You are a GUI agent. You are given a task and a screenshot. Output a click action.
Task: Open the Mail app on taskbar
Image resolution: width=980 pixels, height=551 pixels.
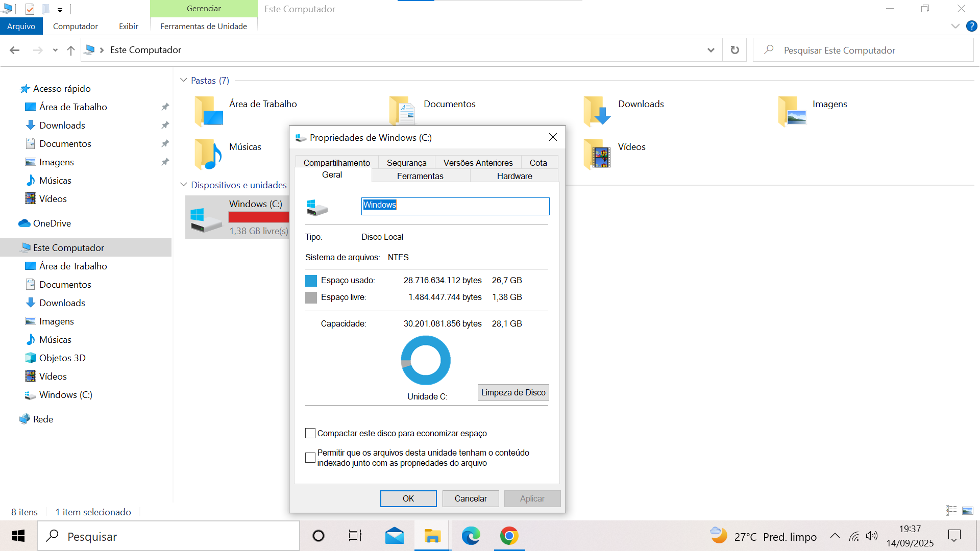394,536
